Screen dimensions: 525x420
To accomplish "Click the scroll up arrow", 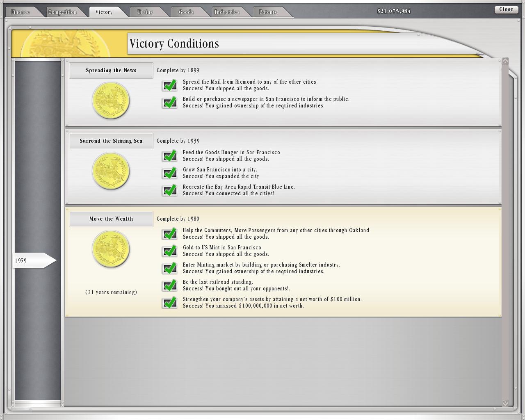I will point(505,61).
